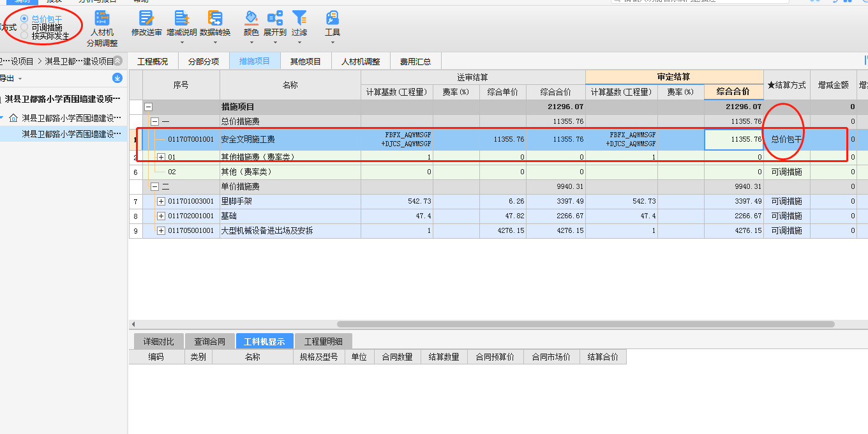Click the 展开到 hierarchy icon
Screen dimensions: 868x434
[x=275, y=18]
